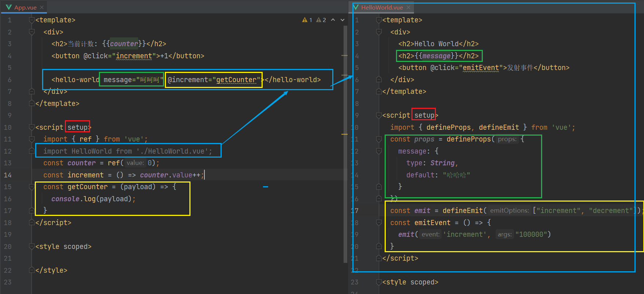
Task: Click line number 14 in App.vue gutter
Action: 8,175
